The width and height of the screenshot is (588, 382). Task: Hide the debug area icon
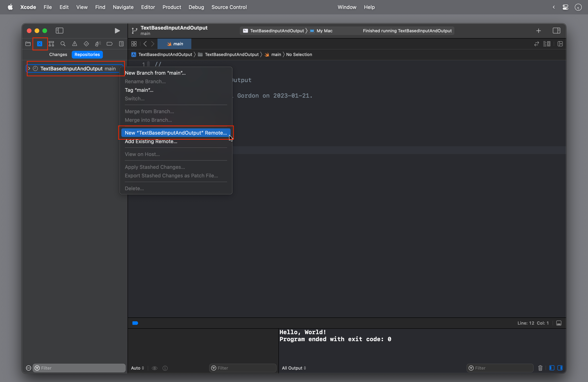(559, 323)
